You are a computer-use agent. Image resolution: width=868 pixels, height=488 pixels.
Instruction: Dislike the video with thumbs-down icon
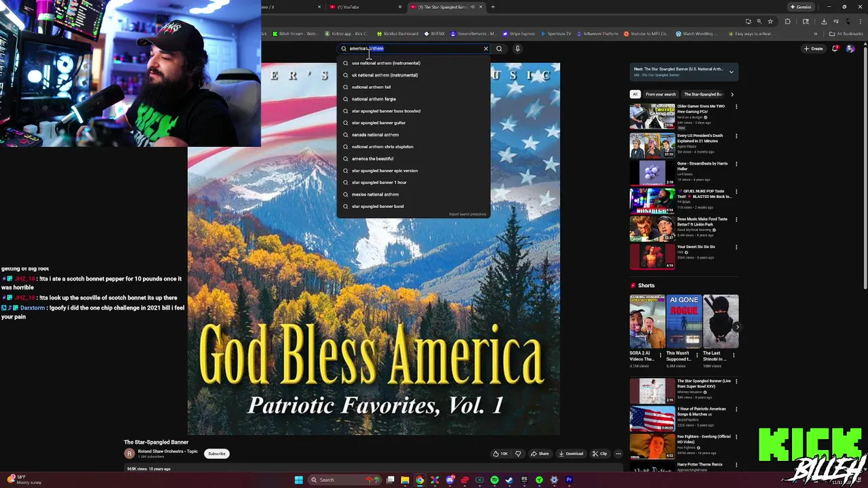[x=518, y=453]
